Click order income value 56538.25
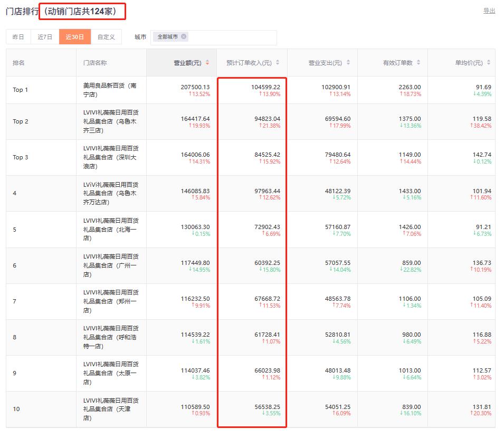 [x=267, y=407]
